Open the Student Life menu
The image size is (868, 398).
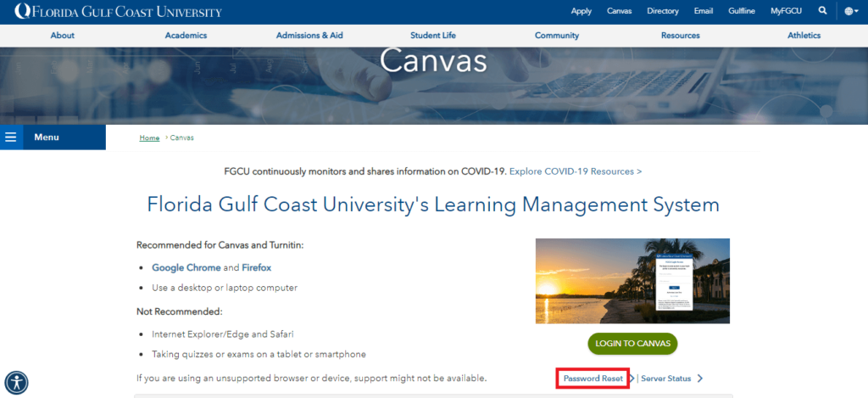click(x=433, y=36)
